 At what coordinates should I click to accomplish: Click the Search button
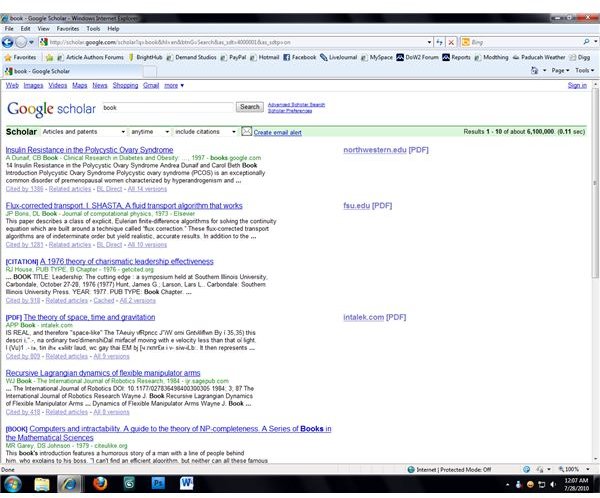point(249,107)
